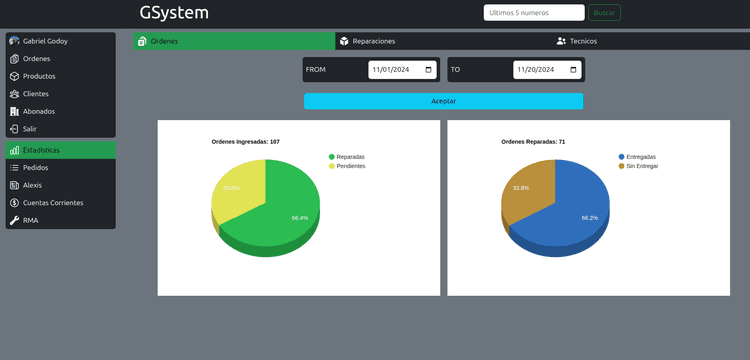Click the Aceptar button

[443, 101]
